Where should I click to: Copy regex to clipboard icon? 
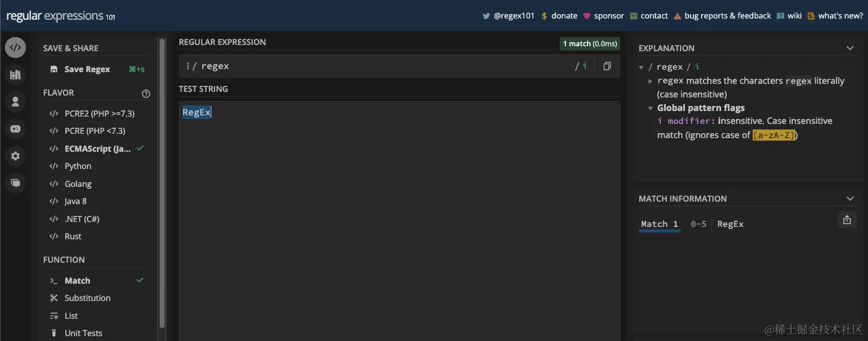[x=607, y=66]
